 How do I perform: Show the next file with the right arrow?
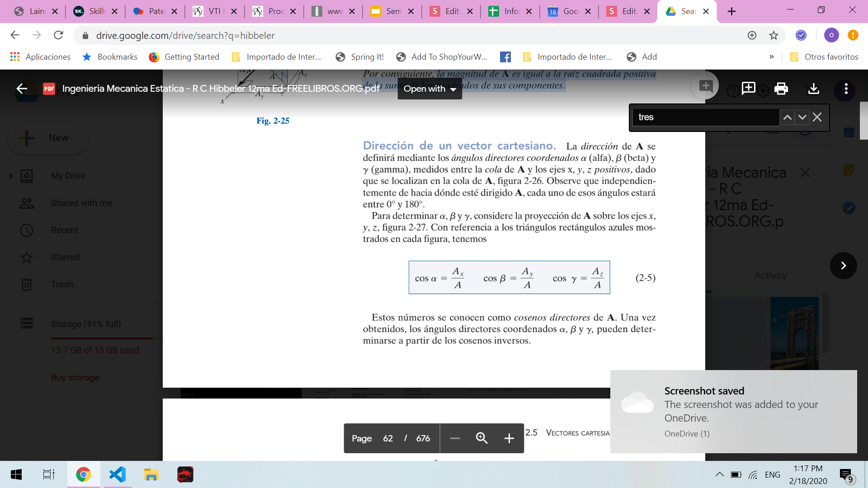click(x=843, y=266)
